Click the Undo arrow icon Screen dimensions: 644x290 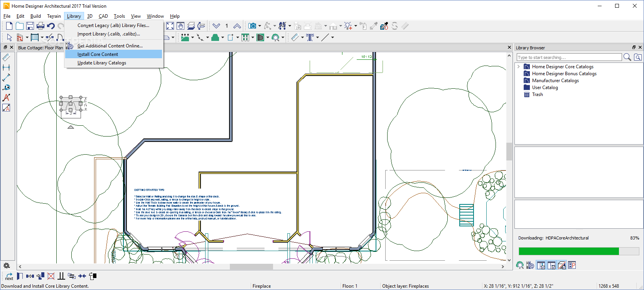pos(51,26)
